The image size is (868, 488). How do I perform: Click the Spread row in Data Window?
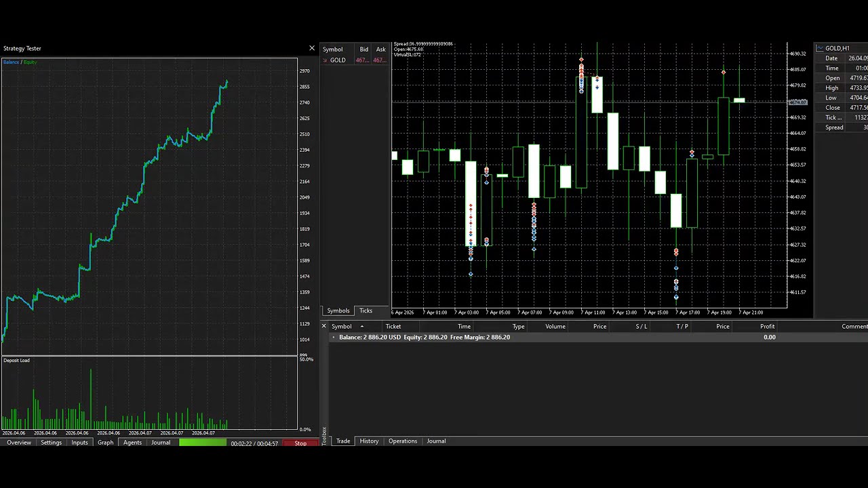point(841,127)
